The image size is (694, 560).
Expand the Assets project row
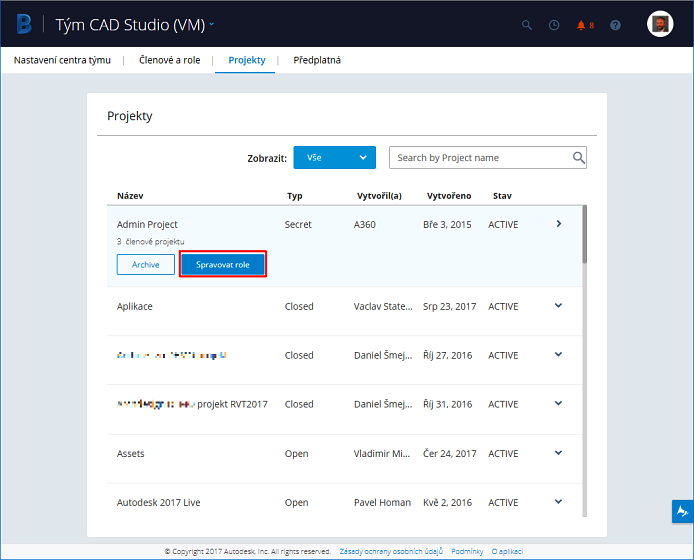pos(558,453)
